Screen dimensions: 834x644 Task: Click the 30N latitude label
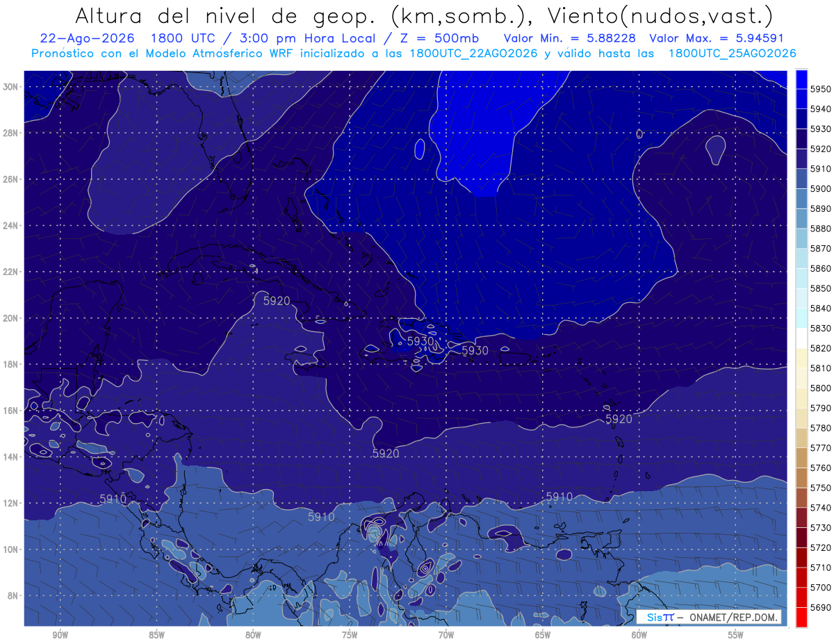point(10,87)
